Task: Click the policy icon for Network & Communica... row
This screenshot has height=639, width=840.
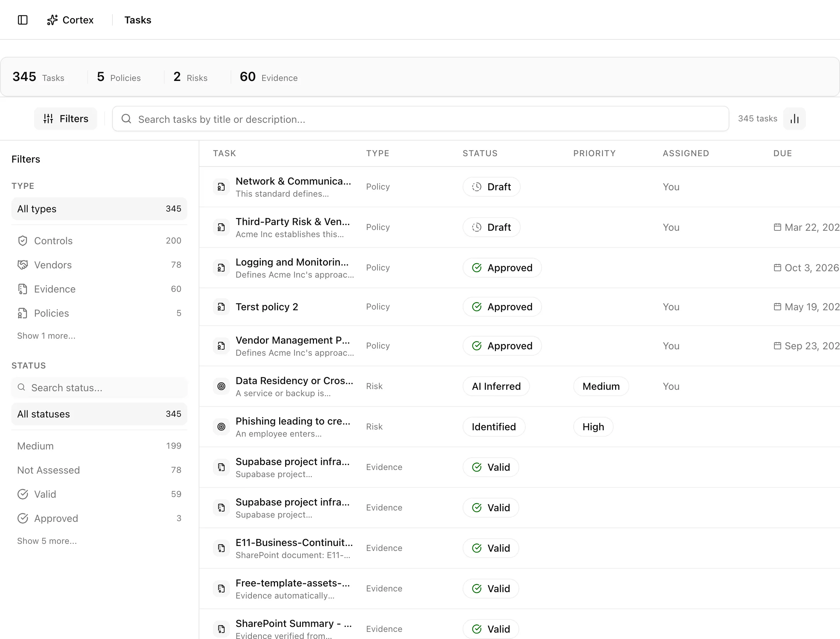Action: 221,187
